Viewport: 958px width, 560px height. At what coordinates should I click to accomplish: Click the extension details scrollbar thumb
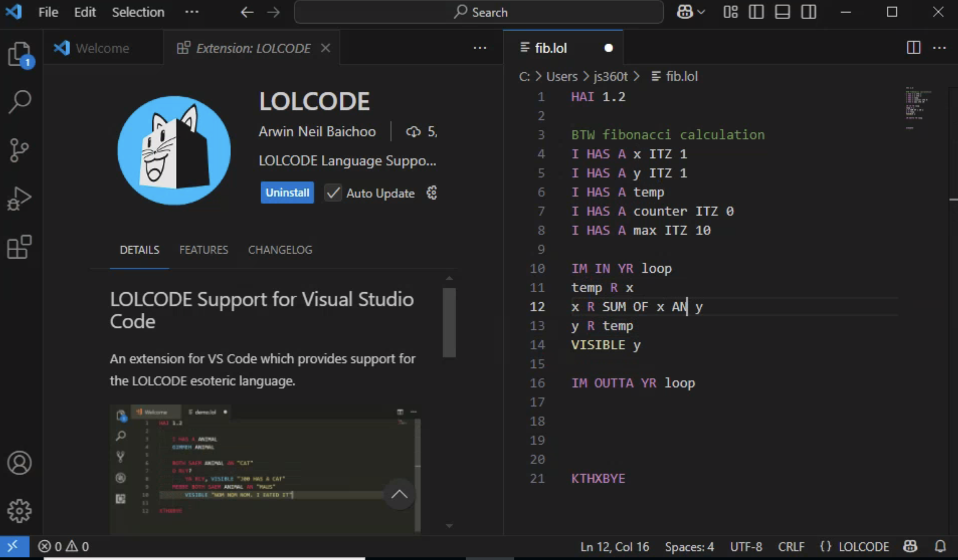449,322
